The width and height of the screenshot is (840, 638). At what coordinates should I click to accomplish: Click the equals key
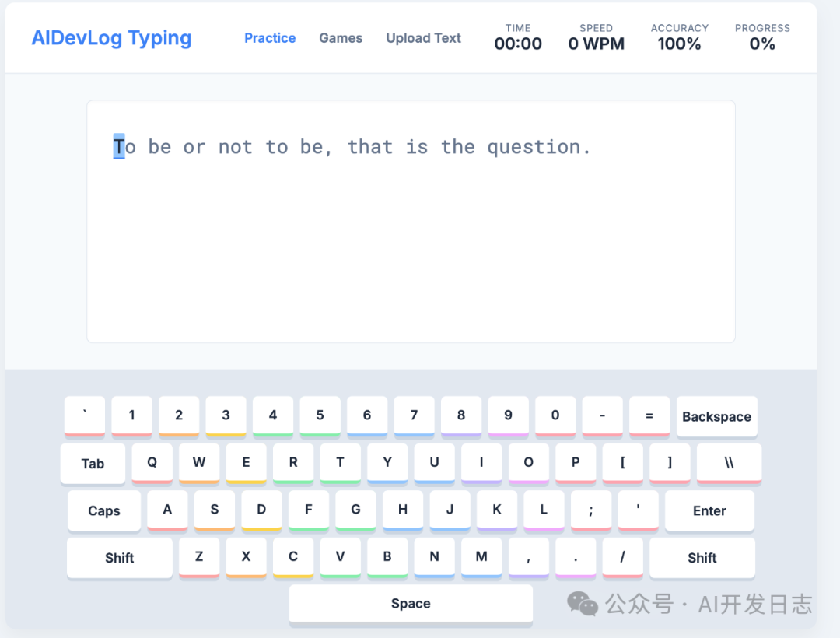649,416
